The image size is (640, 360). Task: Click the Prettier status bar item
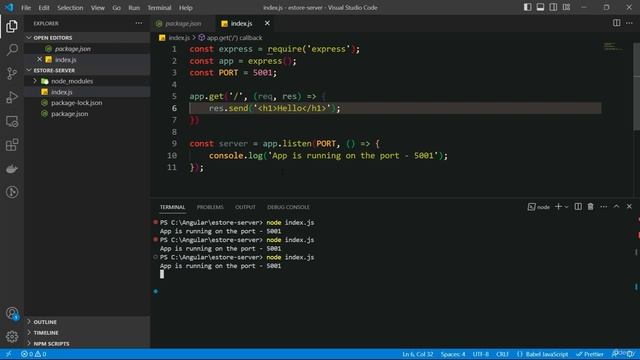589,354
